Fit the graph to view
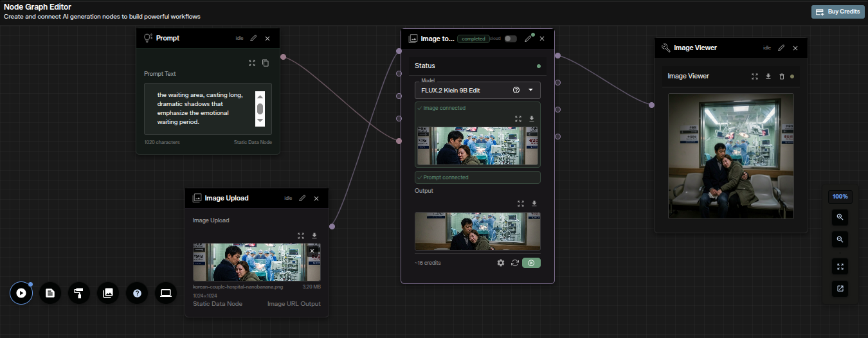This screenshot has height=338, width=868. [840, 266]
